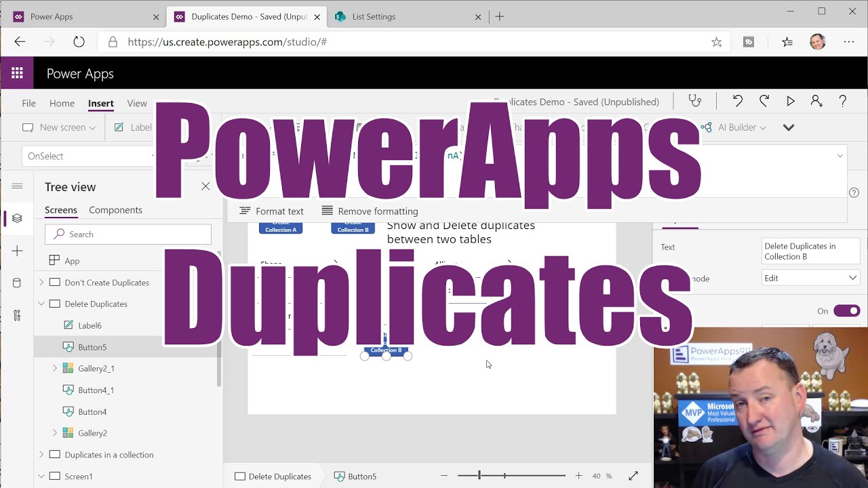
Task: Collapse the Delete Duplicates screen
Action: [x=41, y=304]
